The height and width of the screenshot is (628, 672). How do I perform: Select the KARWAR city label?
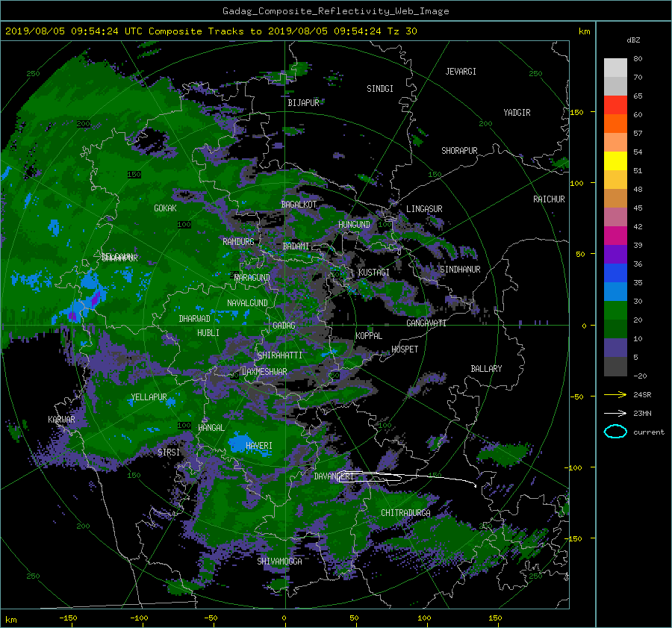tap(61, 420)
